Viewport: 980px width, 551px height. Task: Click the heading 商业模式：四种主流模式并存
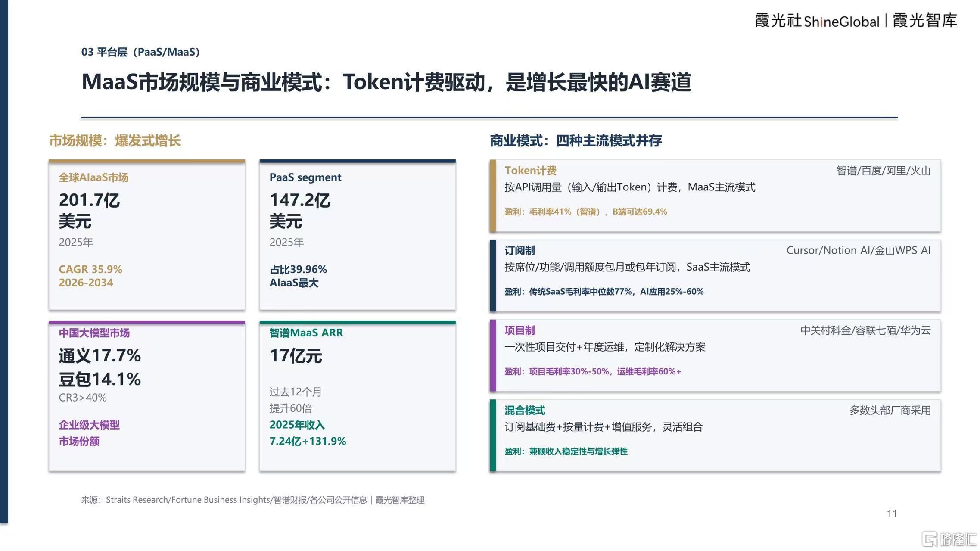pyautogui.click(x=576, y=140)
